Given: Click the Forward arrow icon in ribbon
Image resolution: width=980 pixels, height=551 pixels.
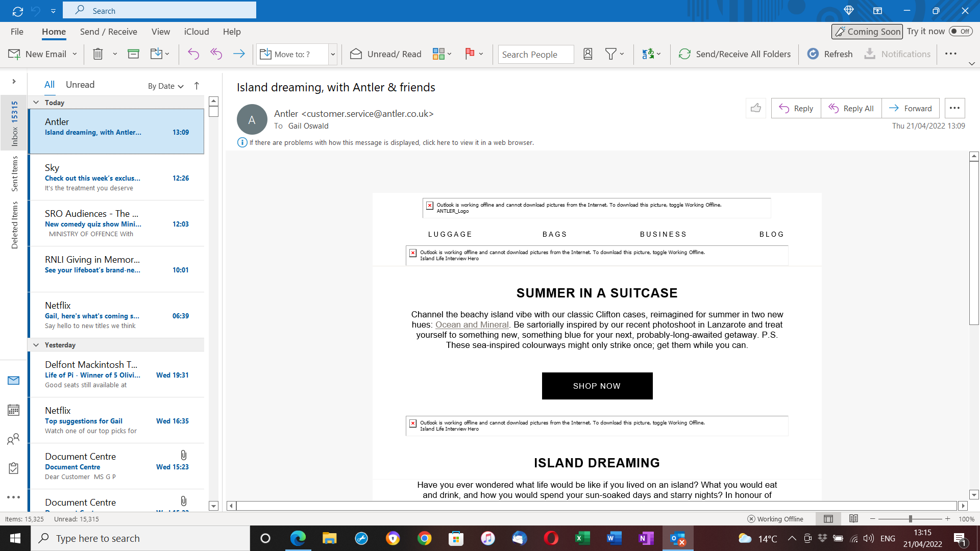Looking at the screenshot, I should click(x=239, y=54).
